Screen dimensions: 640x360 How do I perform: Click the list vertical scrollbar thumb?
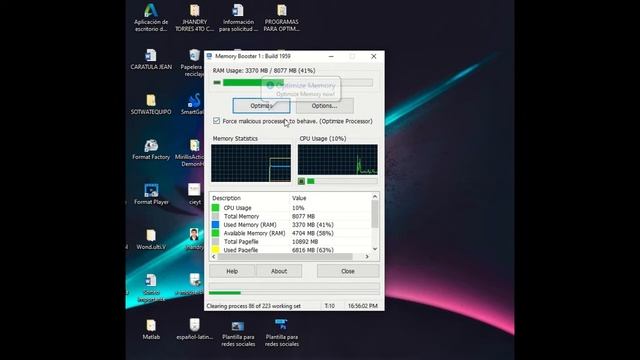[375, 214]
